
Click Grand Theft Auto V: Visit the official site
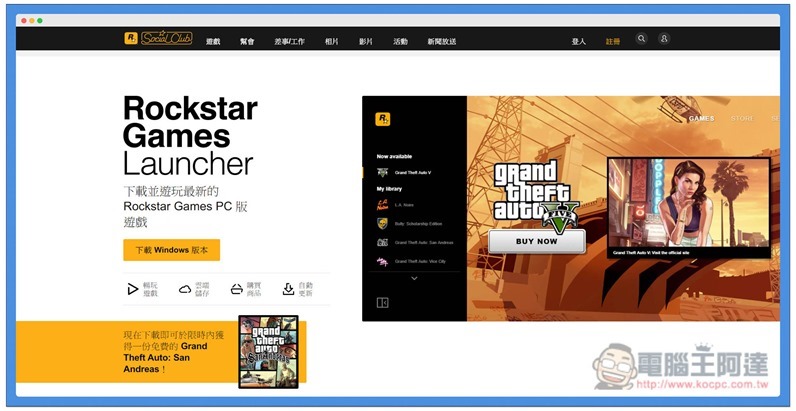click(x=650, y=252)
